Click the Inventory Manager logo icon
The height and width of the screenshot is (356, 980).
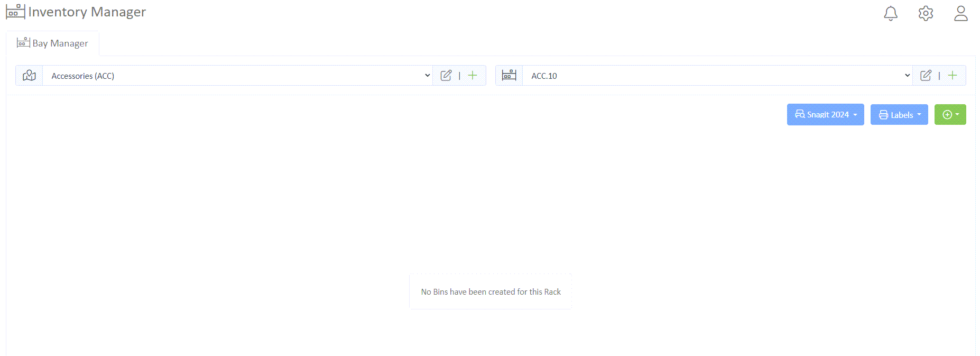(x=15, y=12)
